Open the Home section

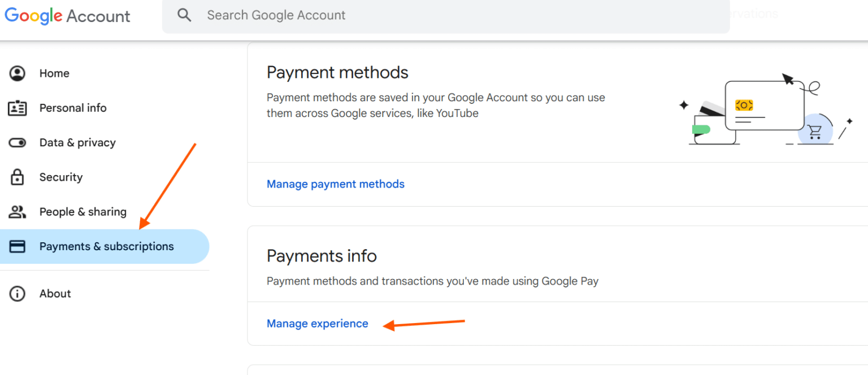[54, 73]
